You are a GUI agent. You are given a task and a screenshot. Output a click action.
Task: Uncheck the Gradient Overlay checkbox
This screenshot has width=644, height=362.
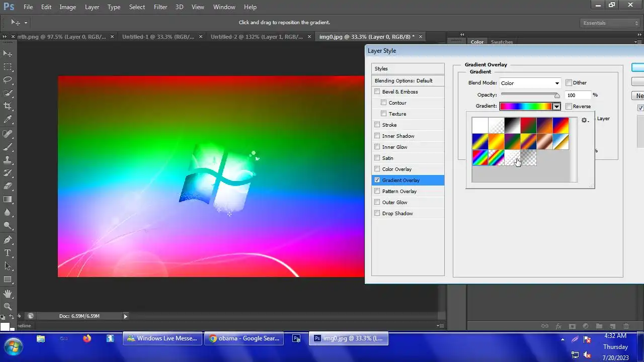377,180
